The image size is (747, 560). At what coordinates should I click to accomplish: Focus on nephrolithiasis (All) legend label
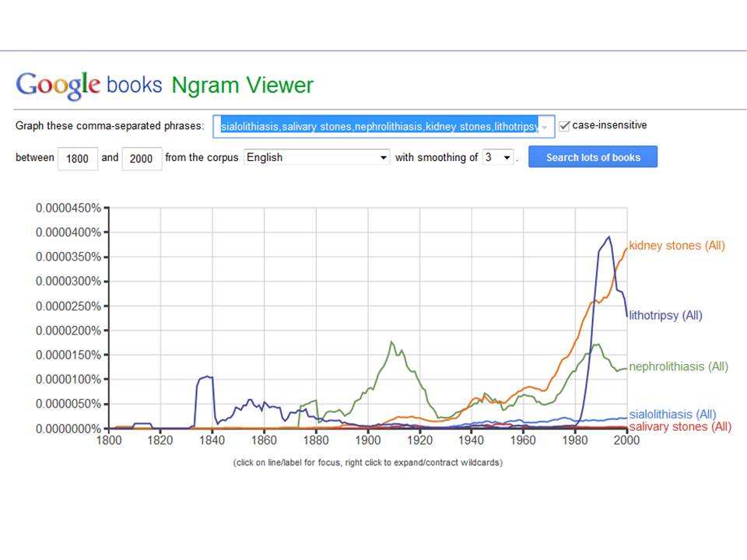click(679, 366)
